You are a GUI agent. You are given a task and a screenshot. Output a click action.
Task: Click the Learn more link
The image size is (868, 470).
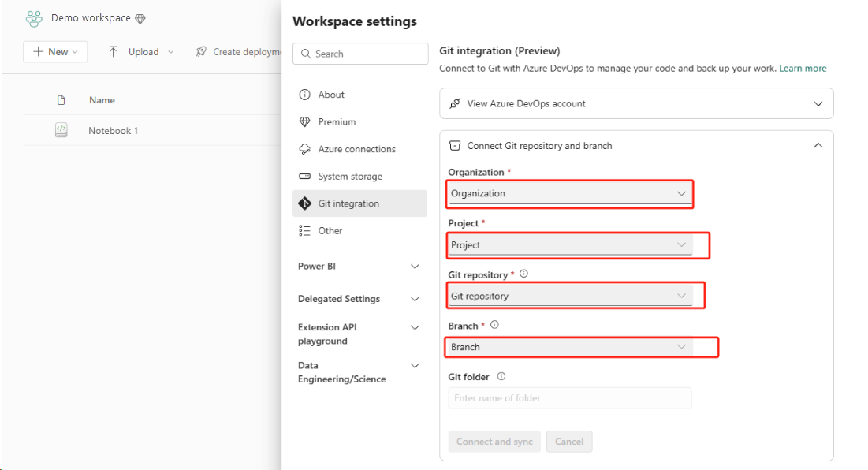click(803, 68)
